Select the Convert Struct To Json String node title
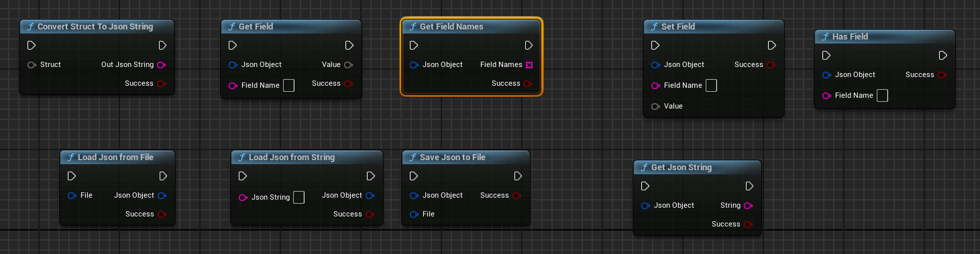The height and width of the screenshot is (254, 980). (x=95, y=27)
